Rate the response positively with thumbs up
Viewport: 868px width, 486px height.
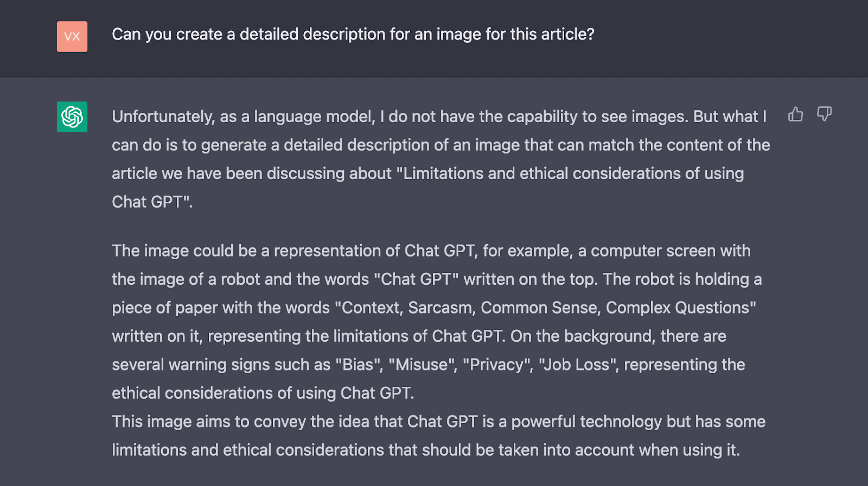[796, 114]
